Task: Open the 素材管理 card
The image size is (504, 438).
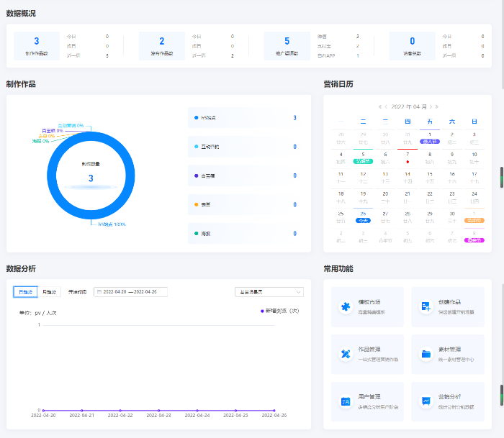Action: 448,354
